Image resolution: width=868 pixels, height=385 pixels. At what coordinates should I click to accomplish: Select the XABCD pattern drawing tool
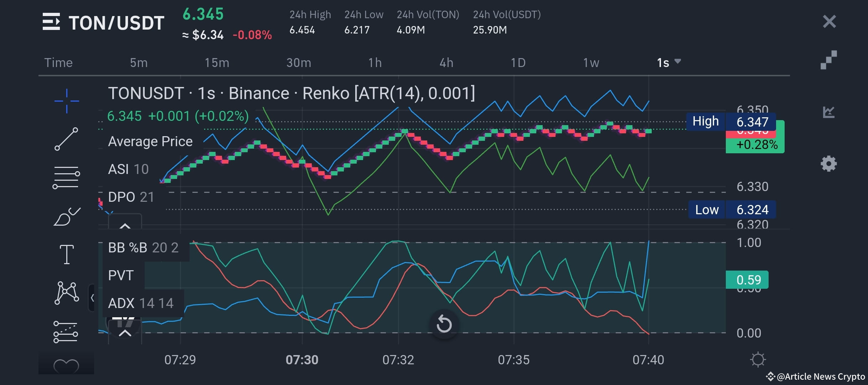click(66, 292)
